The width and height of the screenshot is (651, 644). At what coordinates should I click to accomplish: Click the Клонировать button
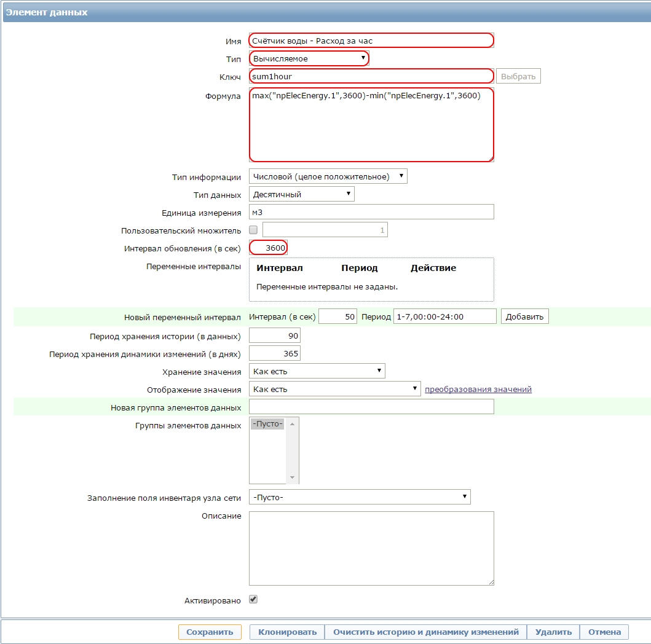coord(287,632)
